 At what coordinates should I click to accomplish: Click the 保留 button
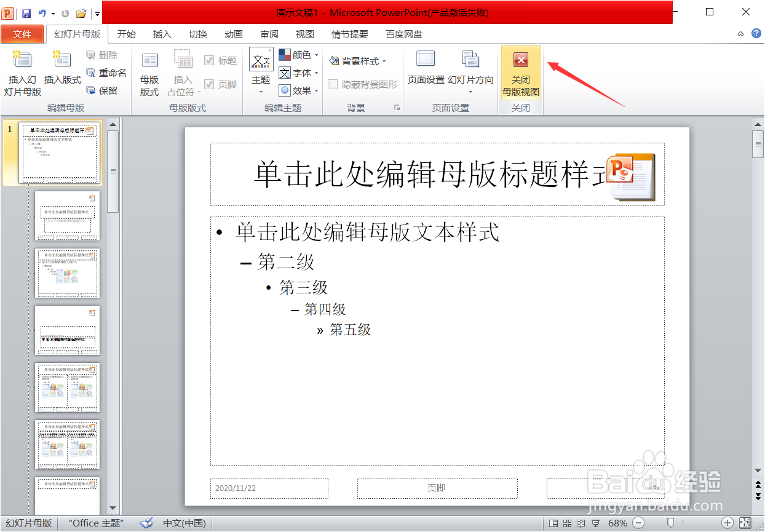click(102, 90)
